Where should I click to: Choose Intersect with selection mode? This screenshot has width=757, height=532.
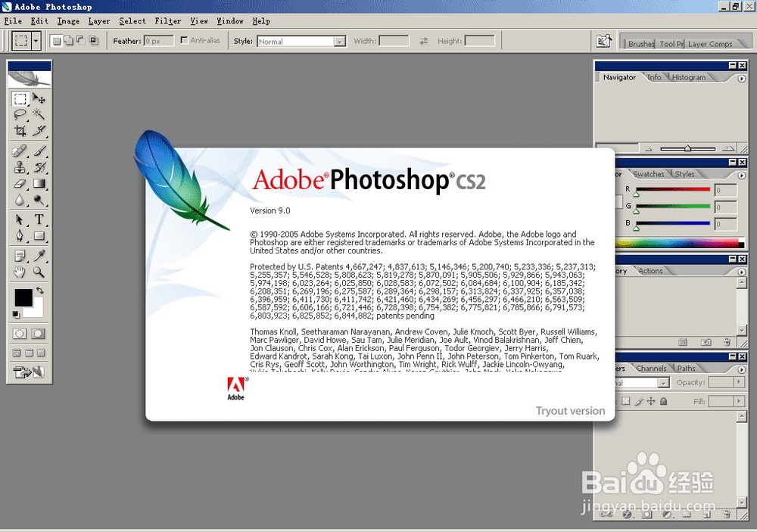point(93,41)
